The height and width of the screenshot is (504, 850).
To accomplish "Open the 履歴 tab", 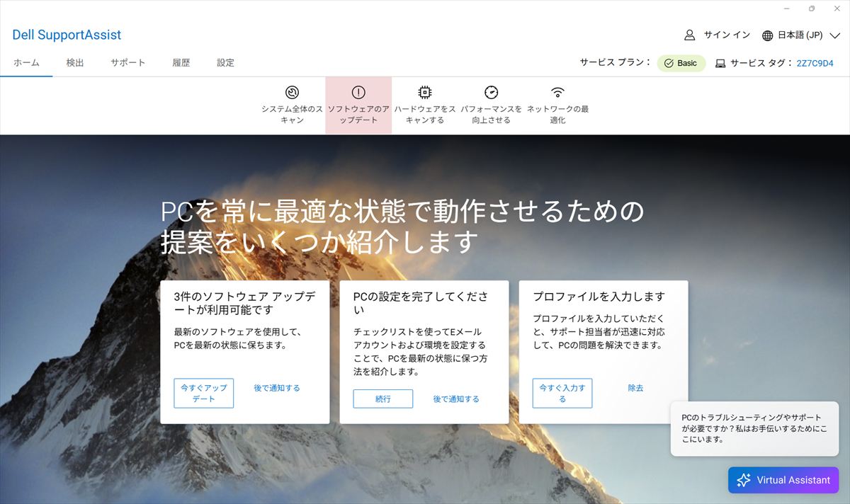I will (181, 62).
